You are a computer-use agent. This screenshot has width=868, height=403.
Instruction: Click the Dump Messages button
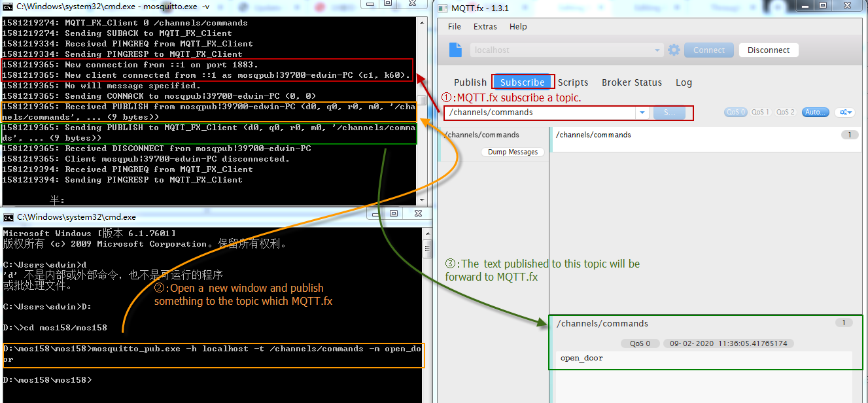pos(513,152)
